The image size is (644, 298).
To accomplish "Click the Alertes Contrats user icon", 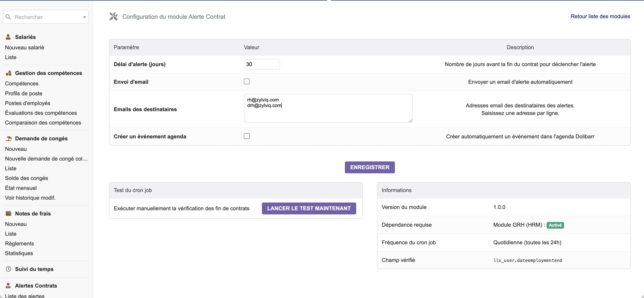I will [x=8, y=286].
